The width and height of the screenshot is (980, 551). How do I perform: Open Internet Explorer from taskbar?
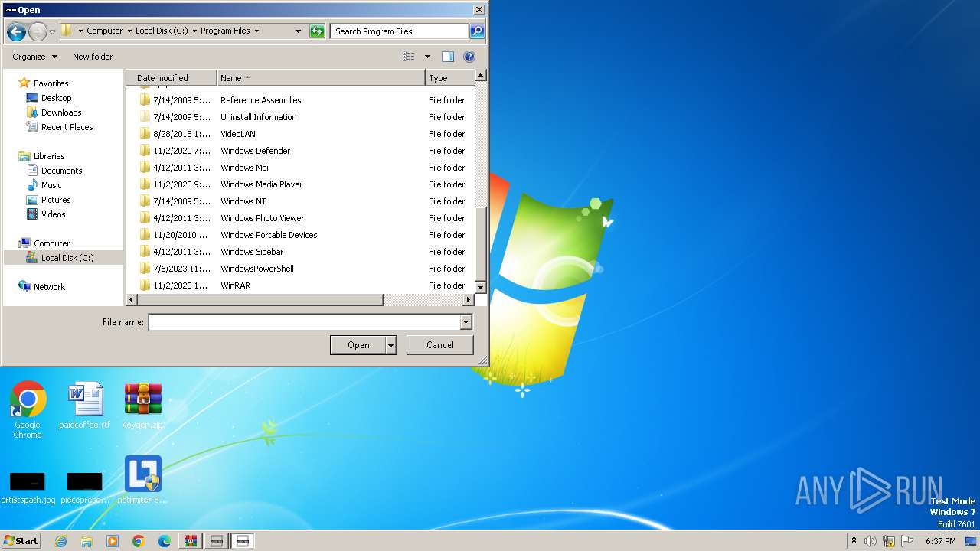[x=61, y=541]
